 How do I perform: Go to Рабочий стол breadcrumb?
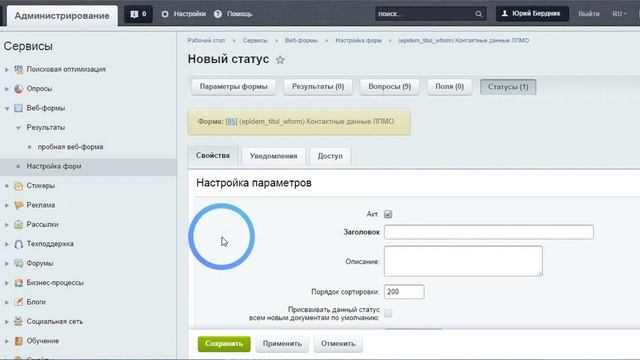[207, 40]
